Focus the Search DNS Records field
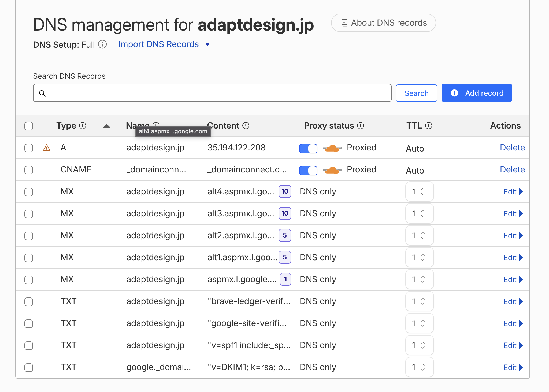This screenshot has height=392, width=549. point(212,93)
